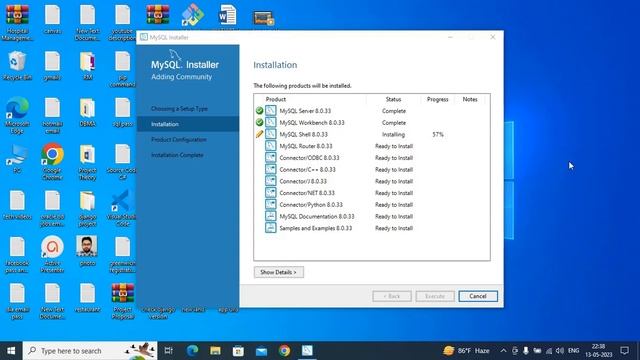
Task: Click green checkmark beside MySQL Server
Action: point(259,111)
